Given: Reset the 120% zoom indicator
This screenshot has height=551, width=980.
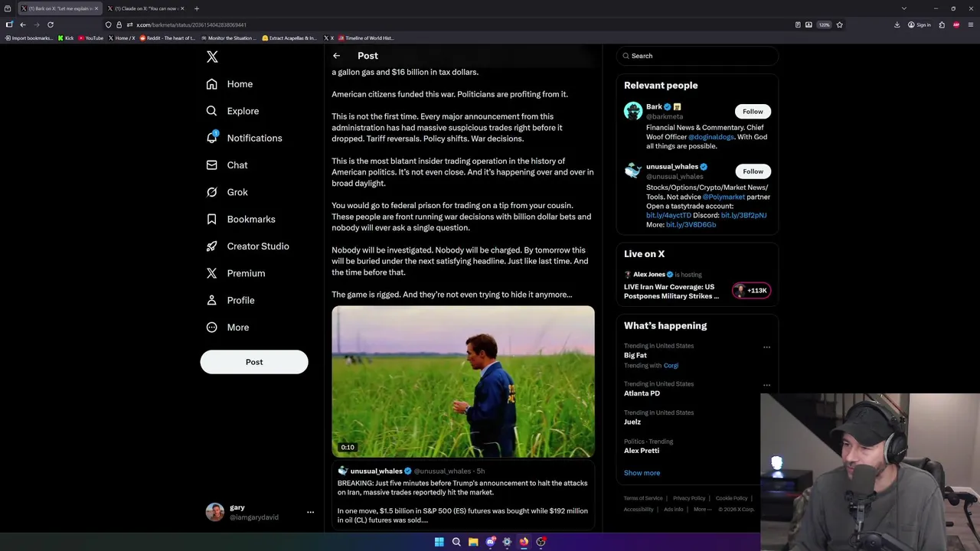Looking at the screenshot, I should click(824, 24).
